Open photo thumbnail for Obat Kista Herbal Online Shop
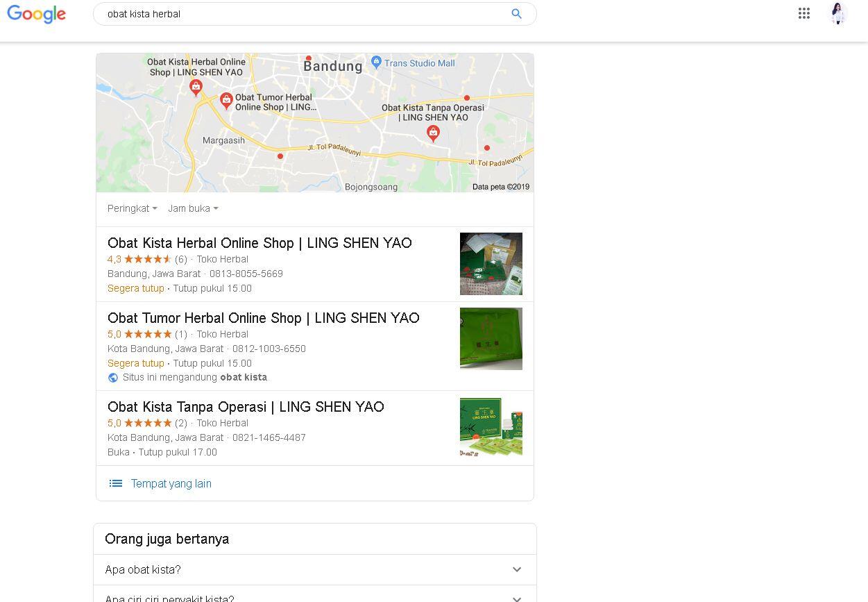 (x=491, y=264)
